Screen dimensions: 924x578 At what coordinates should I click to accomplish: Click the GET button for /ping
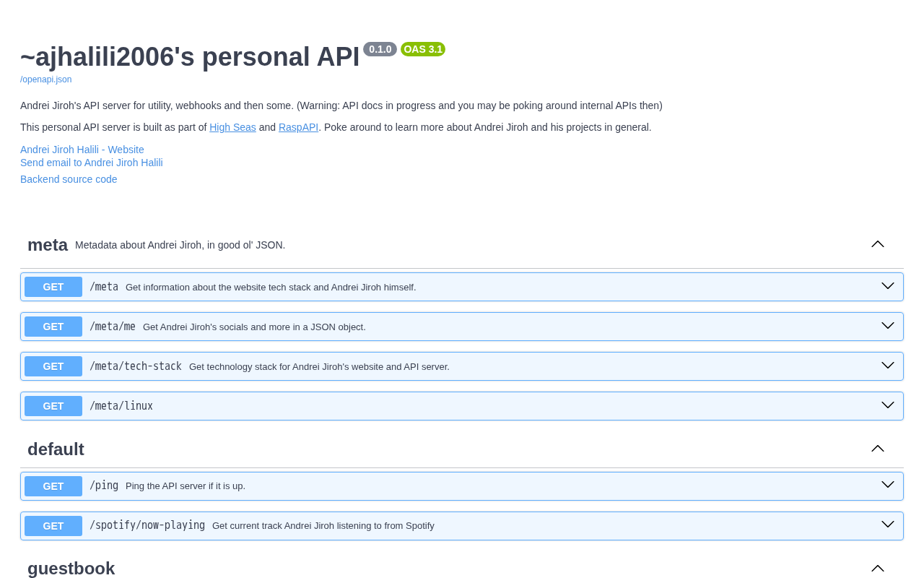click(x=53, y=486)
